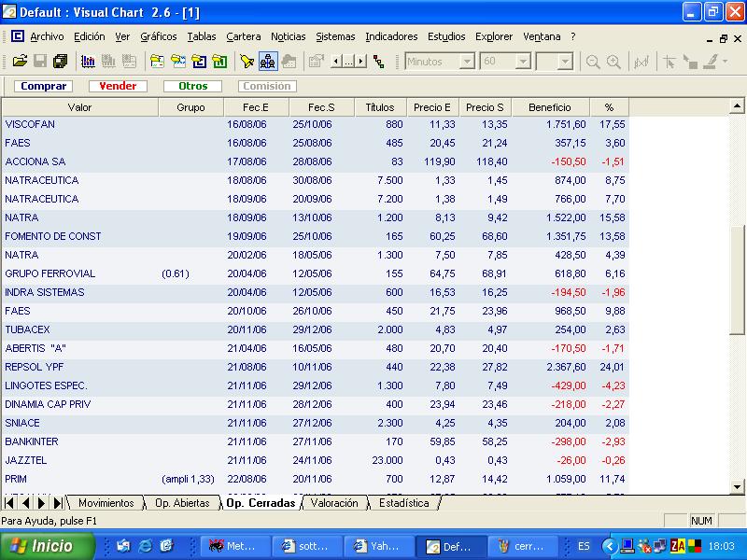
Task: Open the pen tool options arrow
Action: click(726, 62)
